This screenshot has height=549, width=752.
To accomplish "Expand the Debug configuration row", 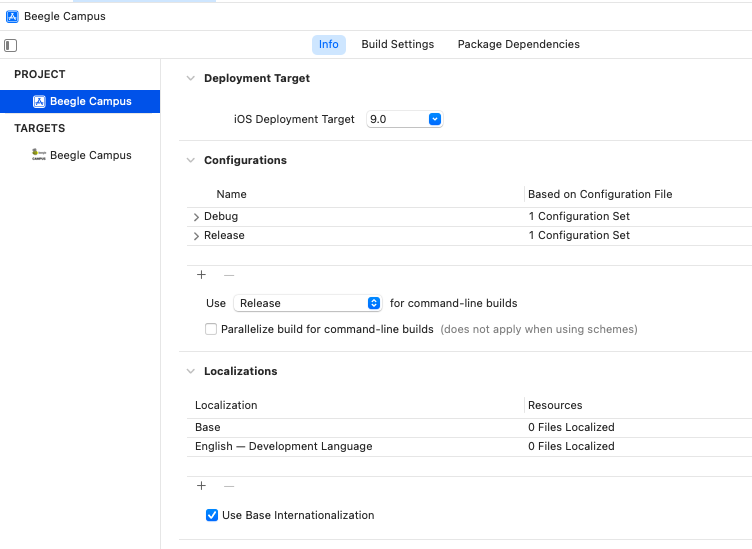I will tap(196, 217).
